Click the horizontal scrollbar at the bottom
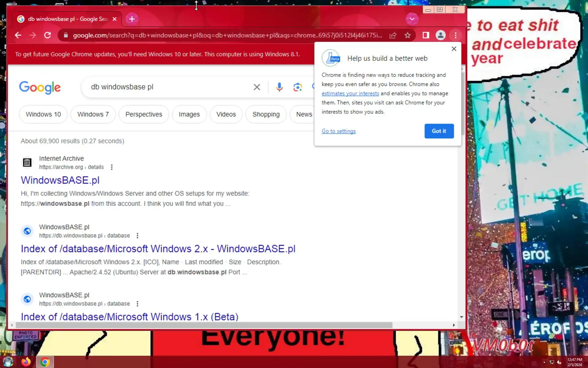The height and width of the screenshot is (368, 588). point(204,325)
